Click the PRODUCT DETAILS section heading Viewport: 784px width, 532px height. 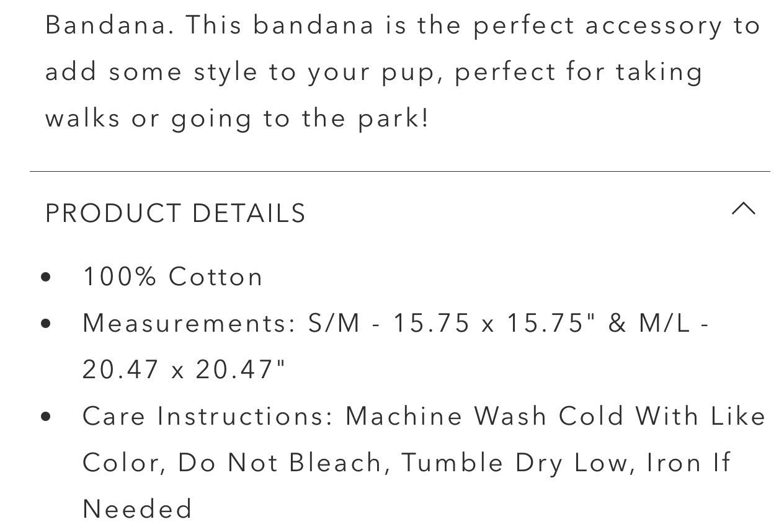176,213
